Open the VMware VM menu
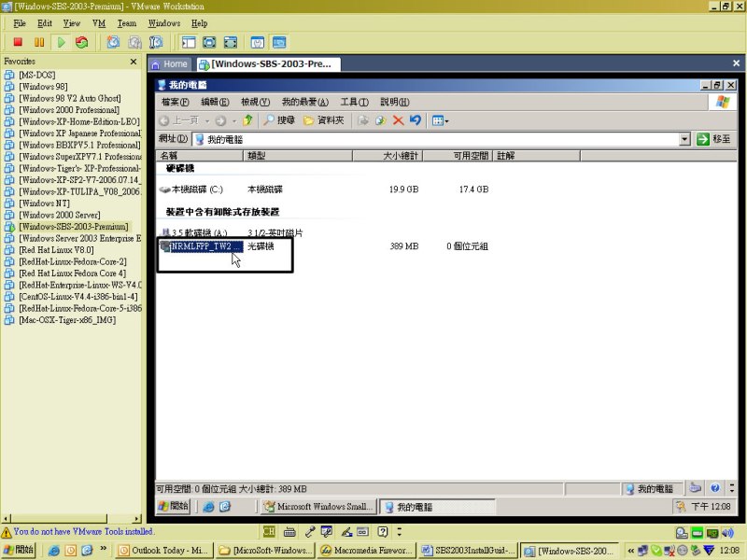This screenshot has height=560, width=747. click(x=99, y=23)
